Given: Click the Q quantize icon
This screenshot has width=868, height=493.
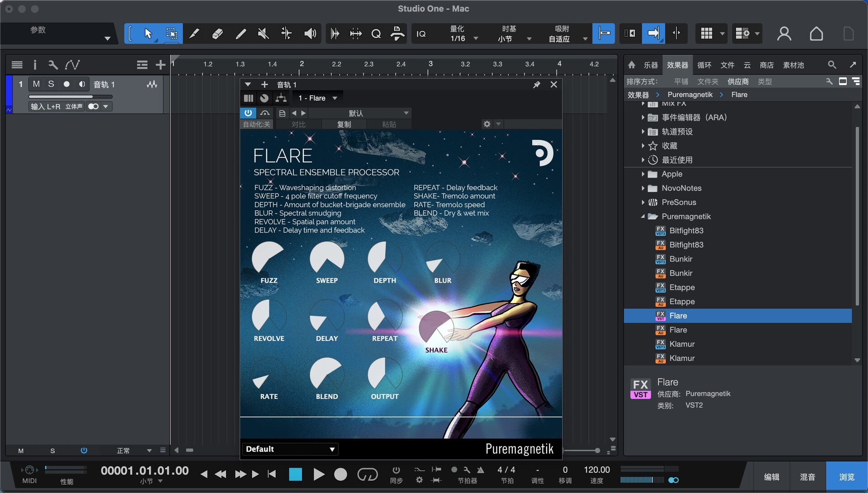Looking at the screenshot, I should tap(376, 34).
